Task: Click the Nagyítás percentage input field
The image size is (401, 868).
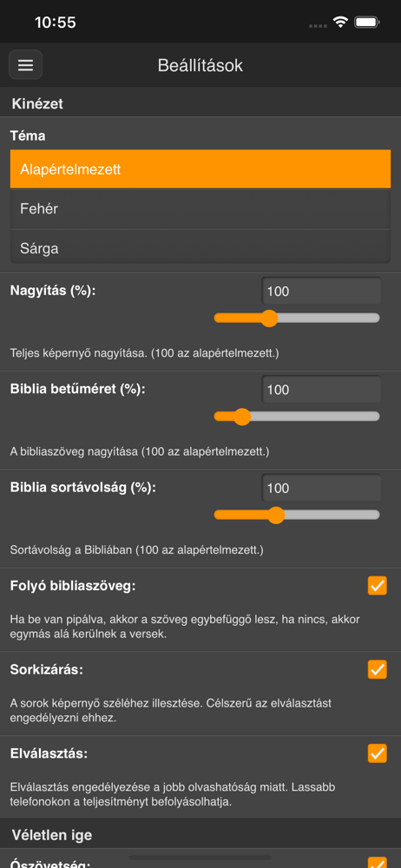Action: (321, 291)
